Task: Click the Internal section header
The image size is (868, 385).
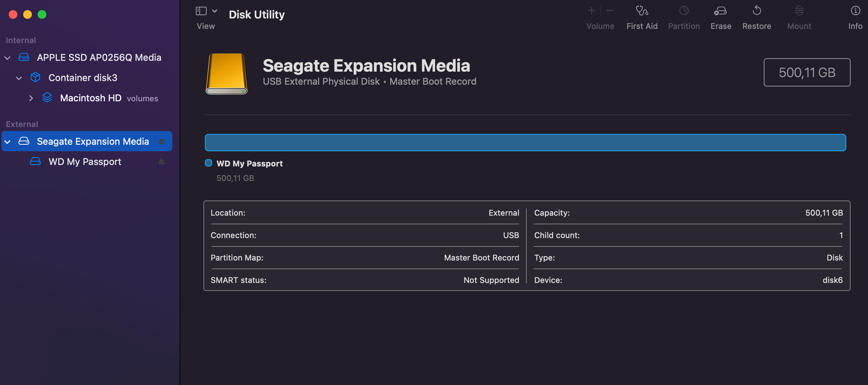Action: point(21,40)
